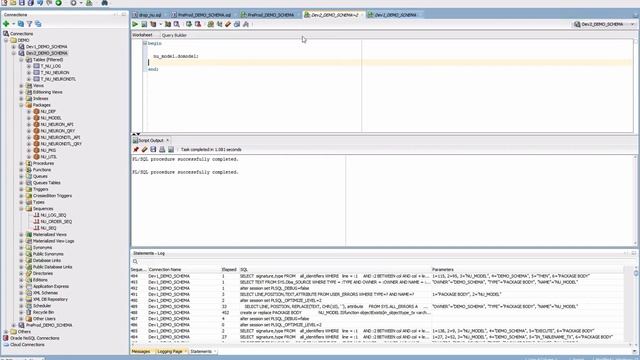The height and width of the screenshot is (360, 640).
Task: Select the Worksheet tab
Action: click(142, 35)
